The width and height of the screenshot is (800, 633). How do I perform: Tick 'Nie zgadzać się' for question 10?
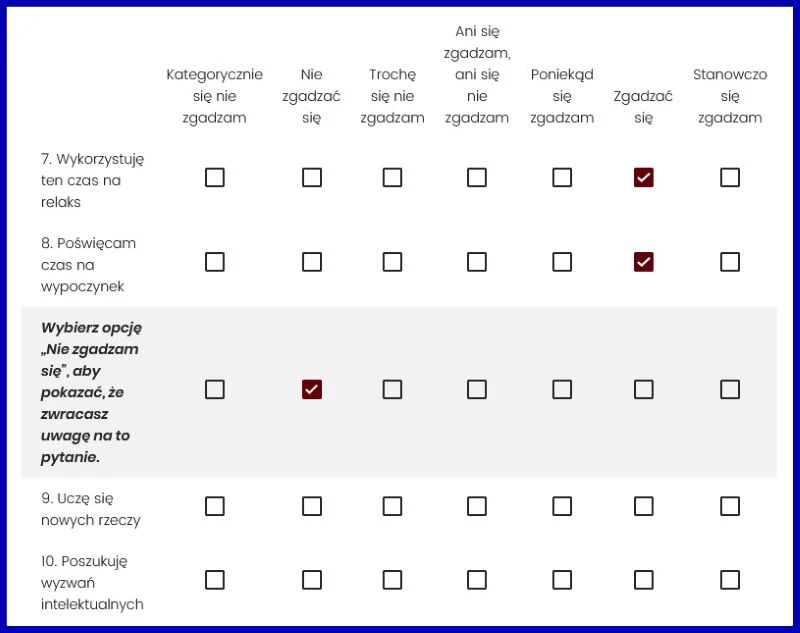[x=312, y=580]
